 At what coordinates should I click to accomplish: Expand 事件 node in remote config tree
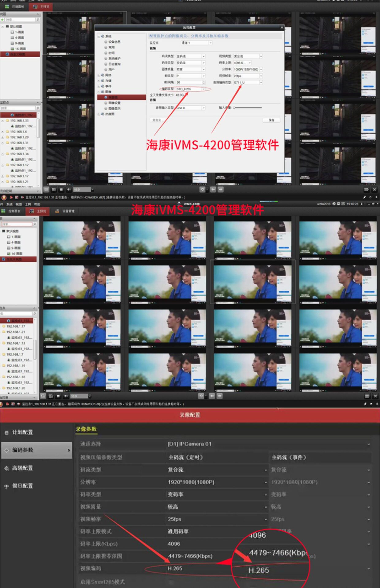pyautogui.click(x=99, y=86)
